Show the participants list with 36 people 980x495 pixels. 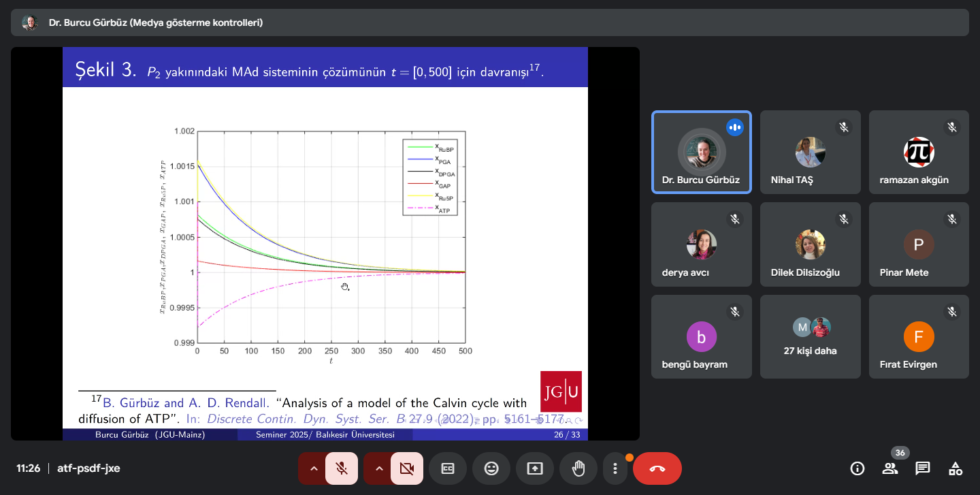pyautogui.click(x=890, y=468)
